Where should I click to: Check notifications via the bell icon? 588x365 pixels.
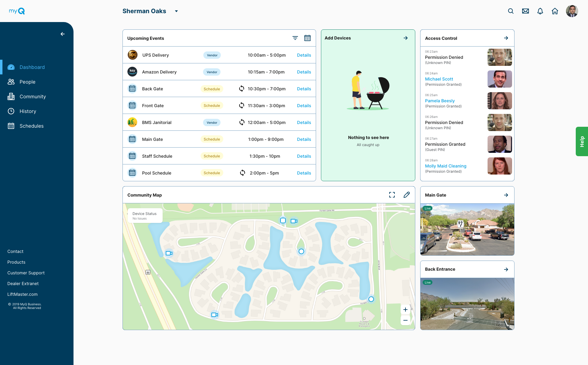540,11
